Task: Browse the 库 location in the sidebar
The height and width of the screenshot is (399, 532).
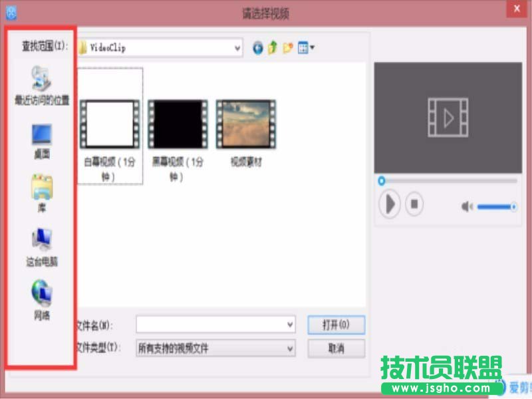Action: pyautogui.click(x=41, y=188)
